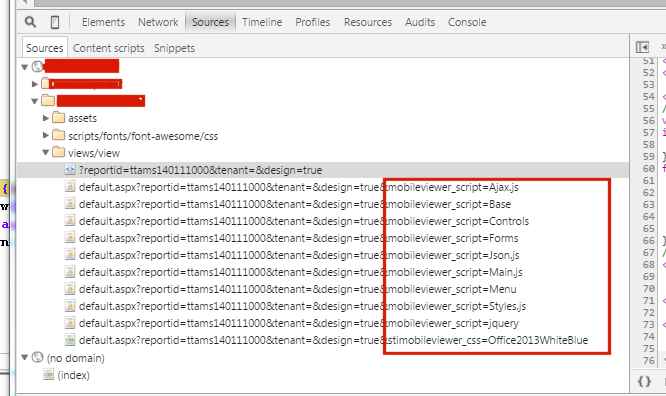Viewport: 666px width, 396px height.
Task: Open the Timeline panel
Action: [x=262, y=22]
